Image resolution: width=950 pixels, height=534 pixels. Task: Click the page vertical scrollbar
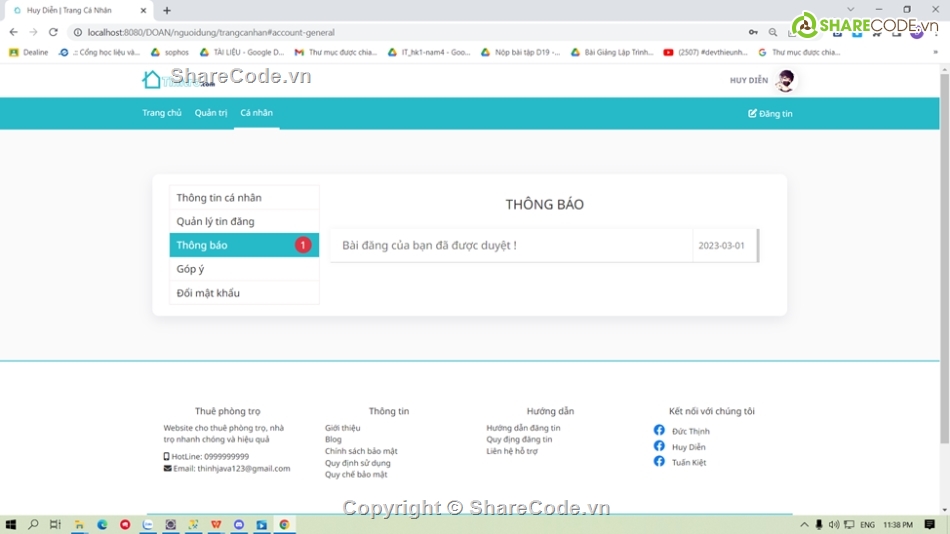945,258
